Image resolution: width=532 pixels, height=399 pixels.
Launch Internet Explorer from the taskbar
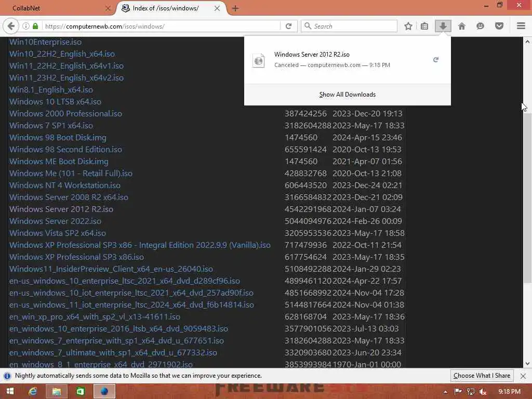point(33,391)
